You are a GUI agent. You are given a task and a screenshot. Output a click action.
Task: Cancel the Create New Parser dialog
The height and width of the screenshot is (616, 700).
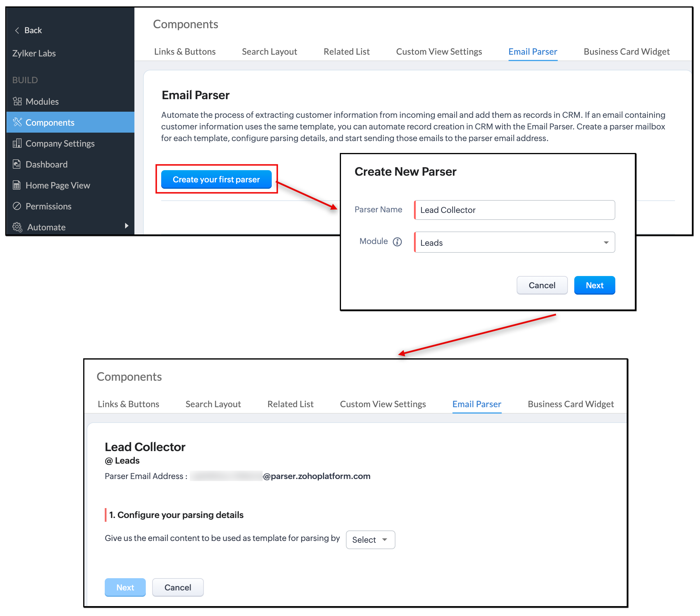pos(542,285)
